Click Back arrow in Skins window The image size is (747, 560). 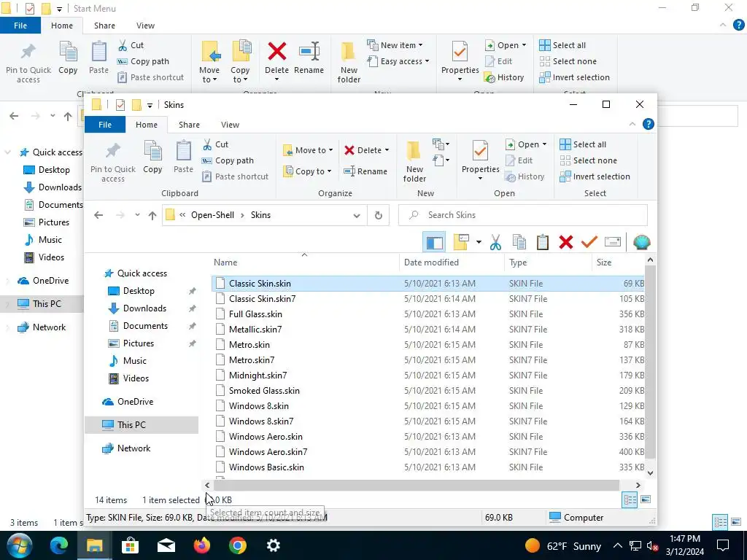click(98, 215)
